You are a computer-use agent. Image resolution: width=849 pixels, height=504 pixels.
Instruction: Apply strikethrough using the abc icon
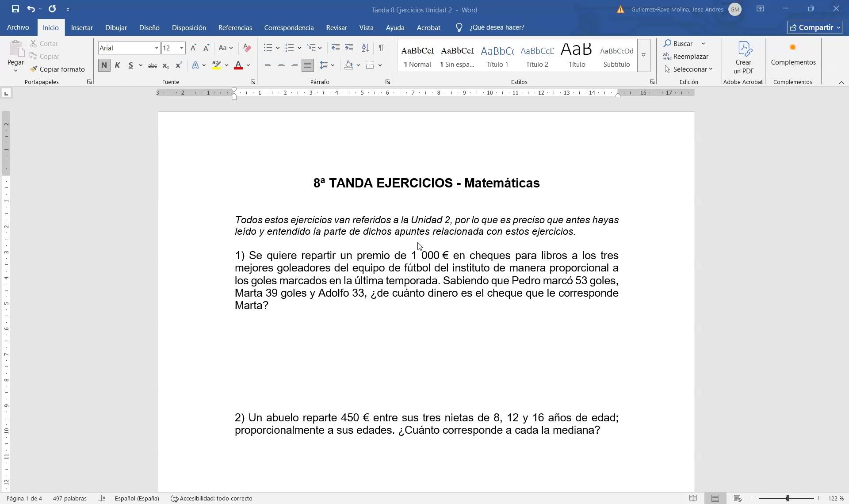click(152, 65)
